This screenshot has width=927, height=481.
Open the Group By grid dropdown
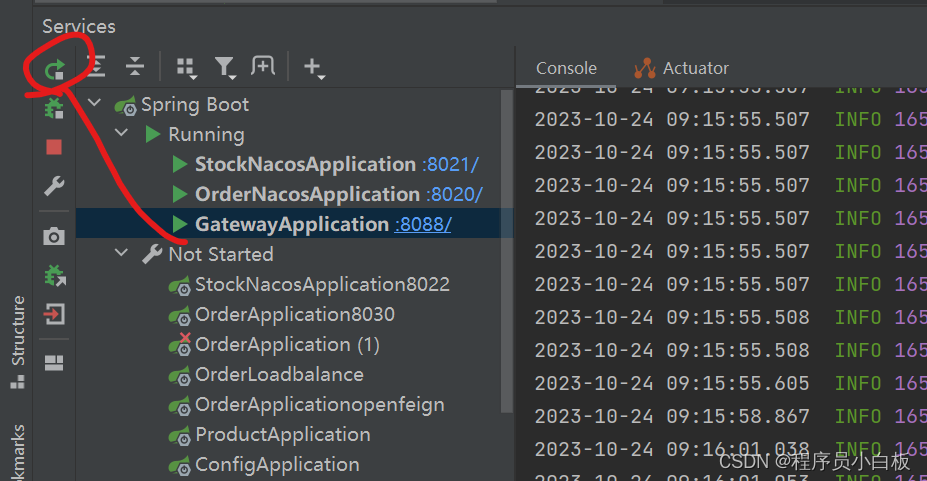coord(187,68)
